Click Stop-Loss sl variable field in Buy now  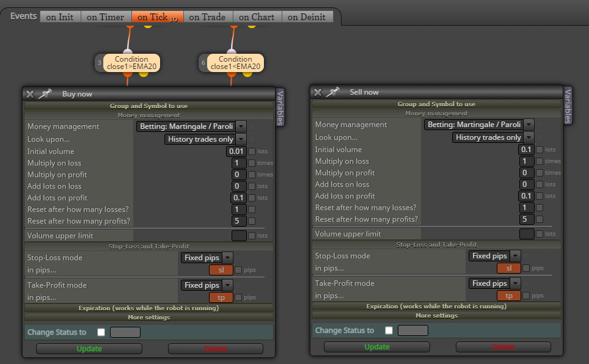pos(221,270)
